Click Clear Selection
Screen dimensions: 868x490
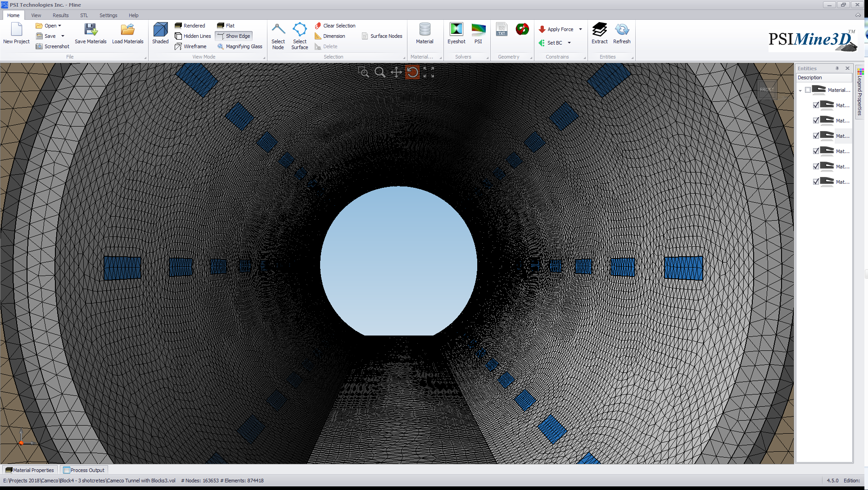click(335, 26)
